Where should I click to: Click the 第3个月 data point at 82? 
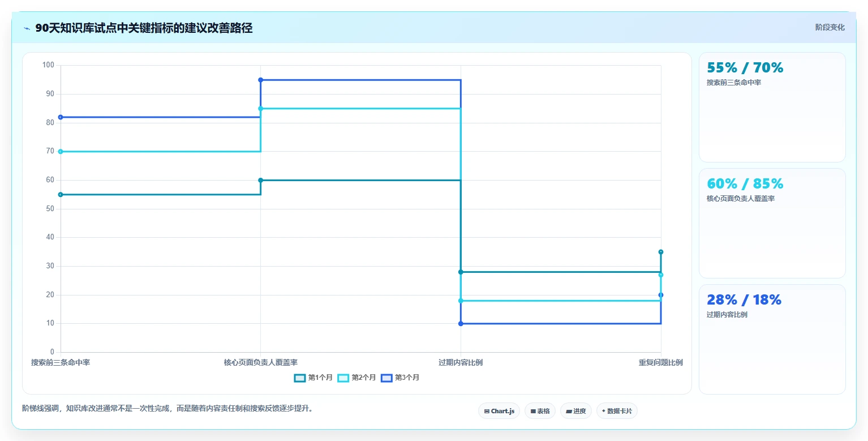tap(61, 117)
